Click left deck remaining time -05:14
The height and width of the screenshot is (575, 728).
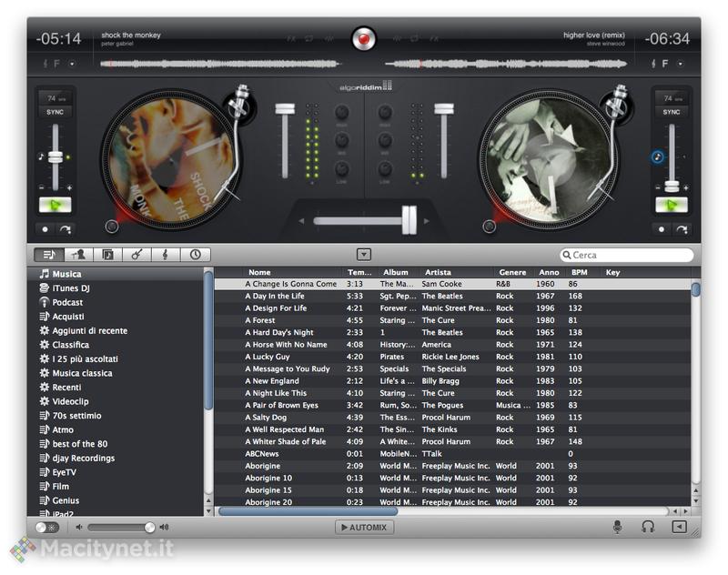58,38
